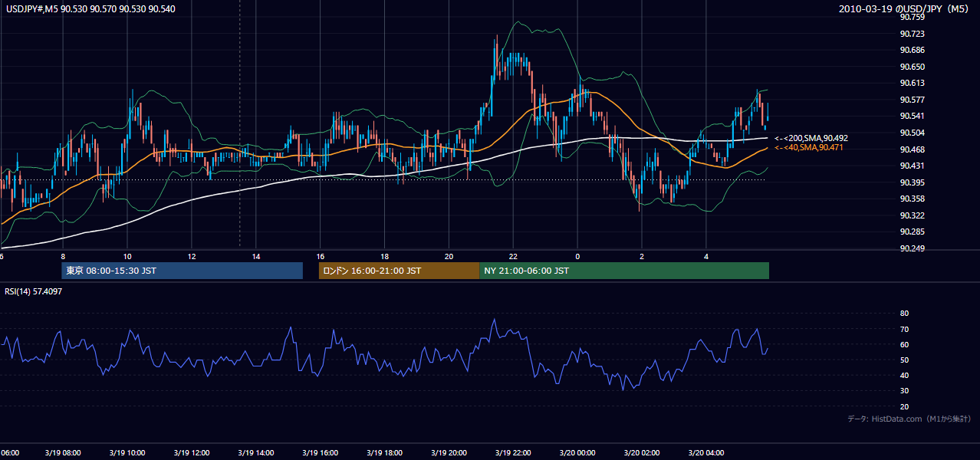The image size is (980, 460).
Task: Click the 200 SMA 90.492 label
Action: [x=811, y=138]
